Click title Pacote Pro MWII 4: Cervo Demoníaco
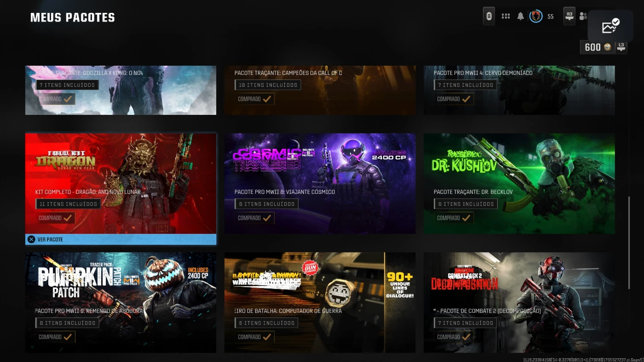Screen dimensions: 644x362 (483, 73)
